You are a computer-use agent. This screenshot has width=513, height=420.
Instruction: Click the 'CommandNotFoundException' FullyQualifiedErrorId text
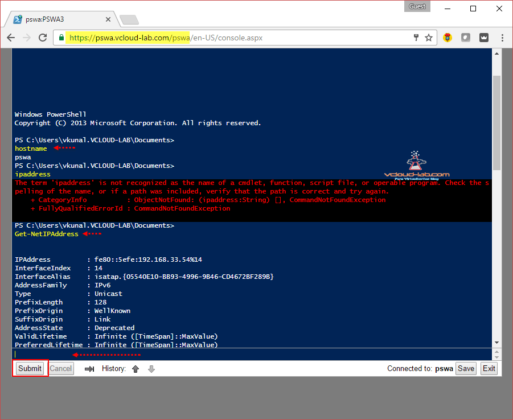(x=182, y=208)
